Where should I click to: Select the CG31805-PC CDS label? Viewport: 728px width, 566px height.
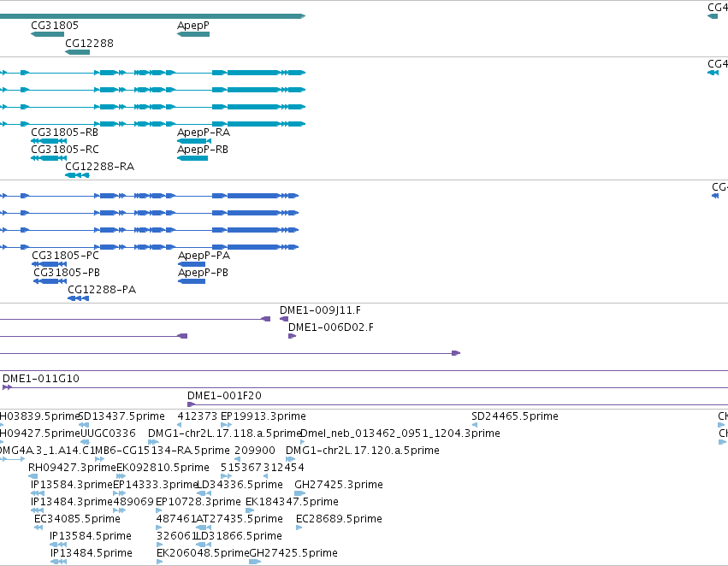coord(66,255)
